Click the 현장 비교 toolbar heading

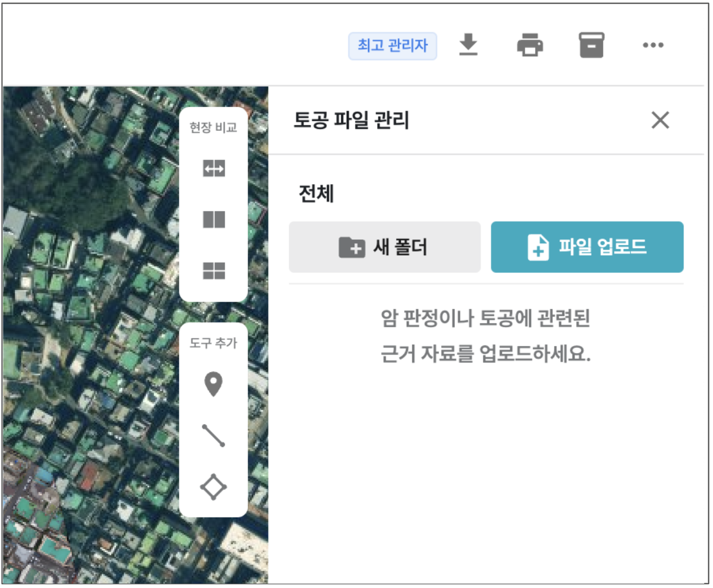(213, 127)
